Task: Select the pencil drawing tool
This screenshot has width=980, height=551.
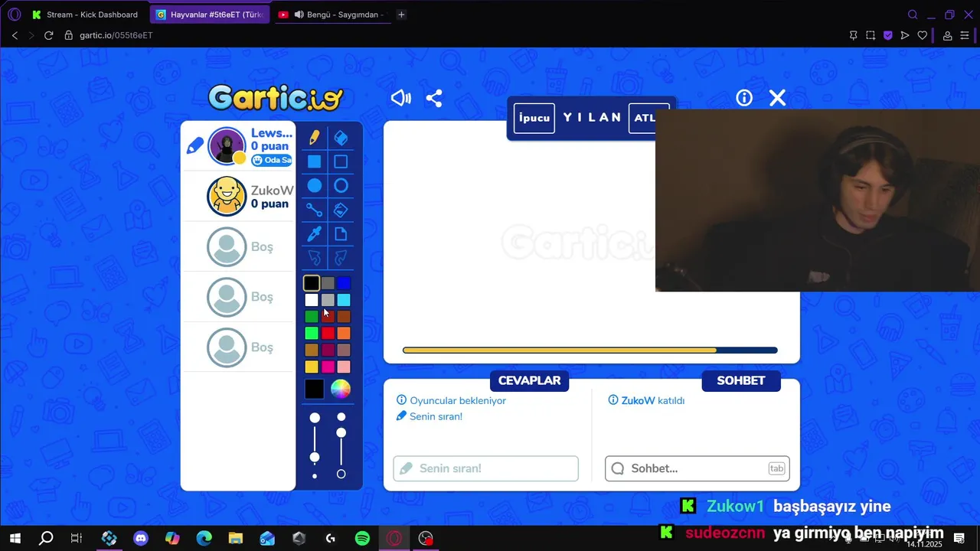Action: (x=315, y=137)
